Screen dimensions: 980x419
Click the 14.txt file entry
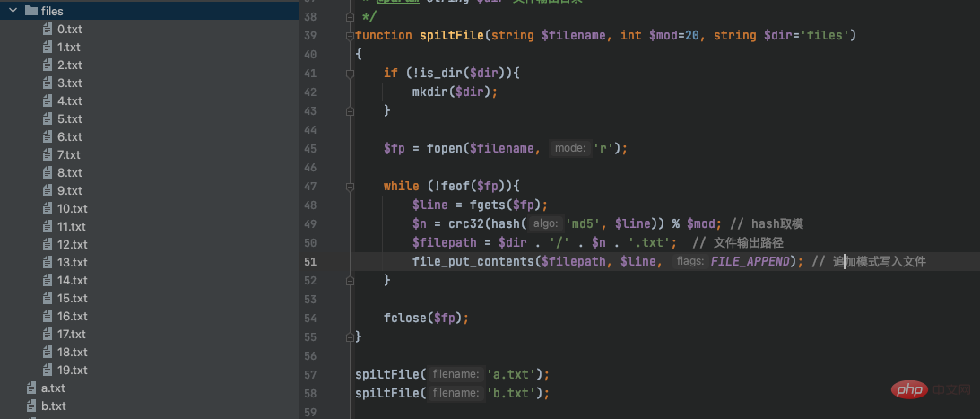73,280
